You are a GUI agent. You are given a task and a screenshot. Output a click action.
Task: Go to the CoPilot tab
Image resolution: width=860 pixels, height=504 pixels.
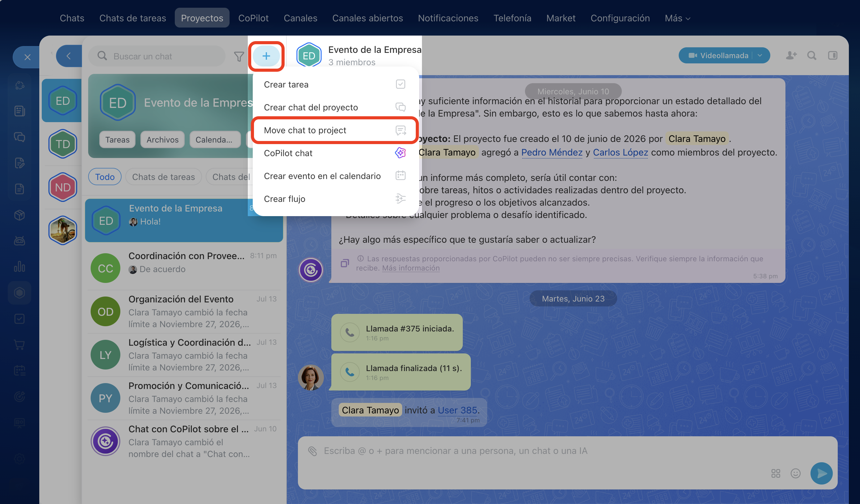click(253, 18)
